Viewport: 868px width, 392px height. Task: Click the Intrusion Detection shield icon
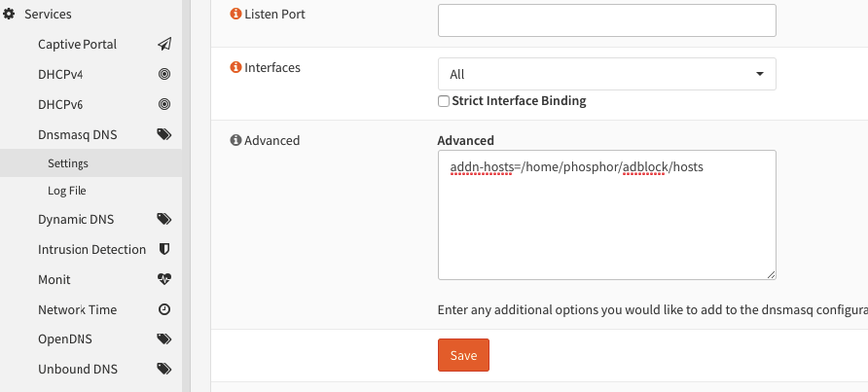[164, 249]
